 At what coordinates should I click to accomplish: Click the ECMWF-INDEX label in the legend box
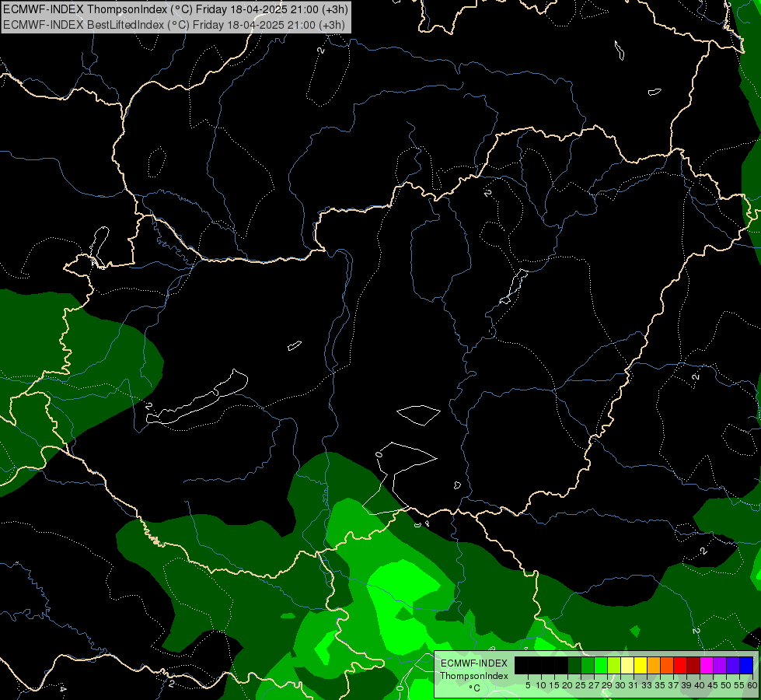click(473, 663)
